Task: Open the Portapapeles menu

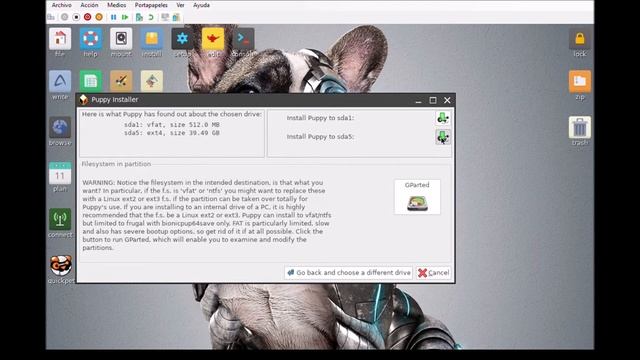Action: tap(151, 5)
